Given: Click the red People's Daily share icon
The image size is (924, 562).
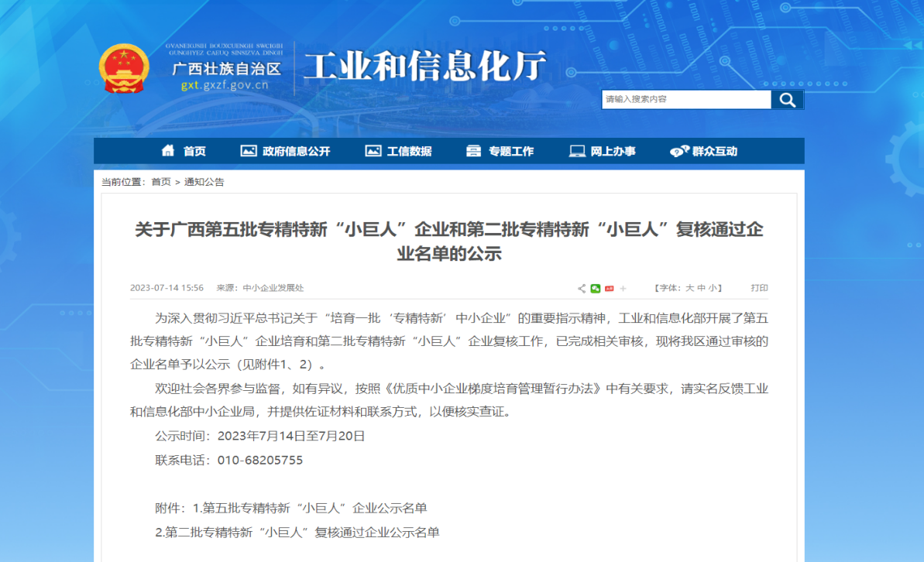Looking at the screenshot, I should (610, 289).
